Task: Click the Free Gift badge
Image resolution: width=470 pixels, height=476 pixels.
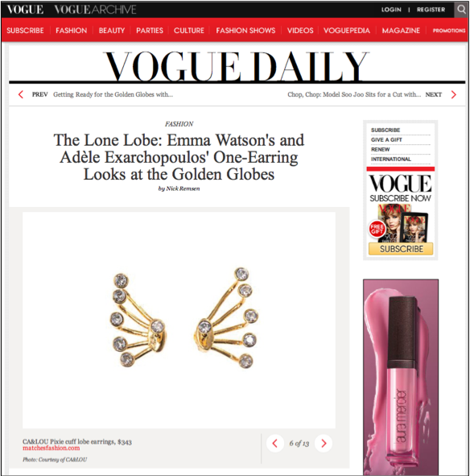Action: tap(377, 230)
